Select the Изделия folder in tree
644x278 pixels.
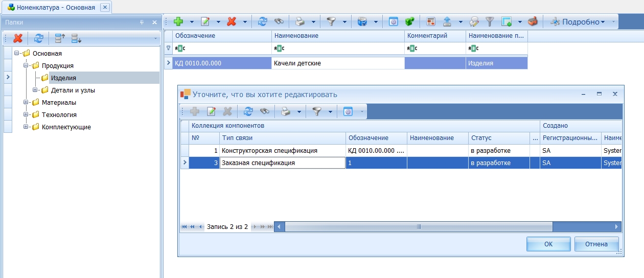point(63,78)
